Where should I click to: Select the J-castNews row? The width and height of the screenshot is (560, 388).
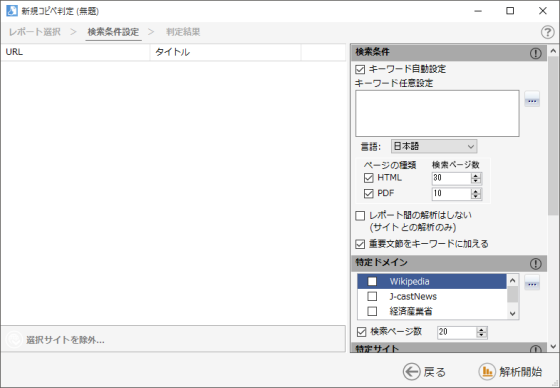[432, 296]
